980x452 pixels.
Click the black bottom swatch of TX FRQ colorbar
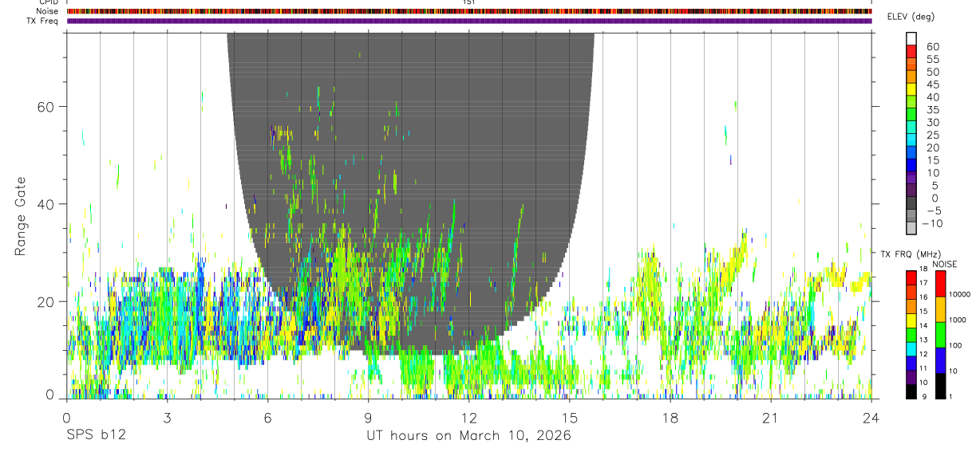[911, 391]
